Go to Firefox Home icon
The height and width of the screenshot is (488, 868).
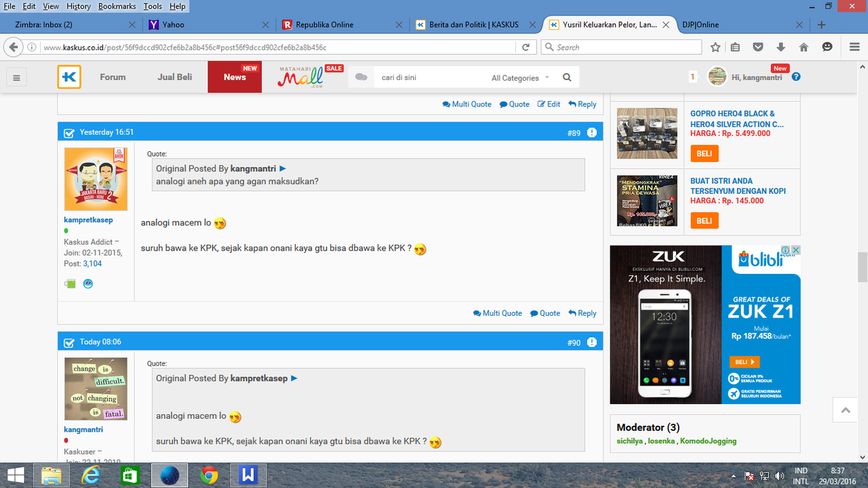click(804, 47)
